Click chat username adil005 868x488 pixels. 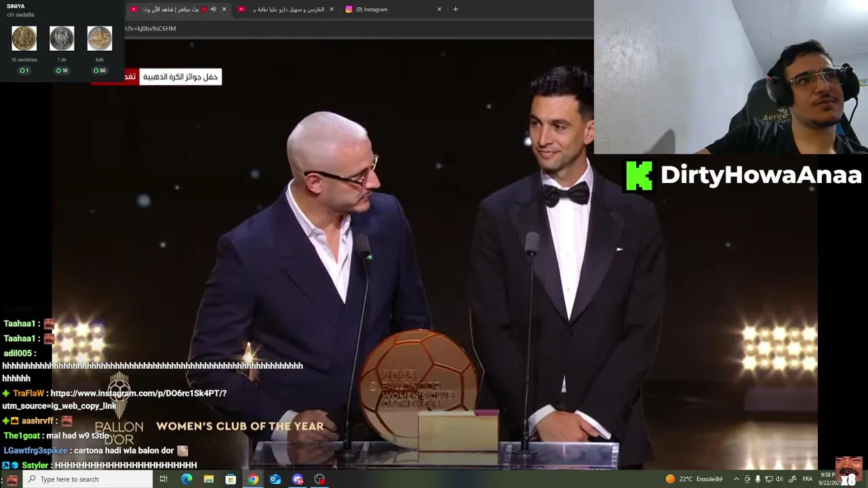[18, 353]
